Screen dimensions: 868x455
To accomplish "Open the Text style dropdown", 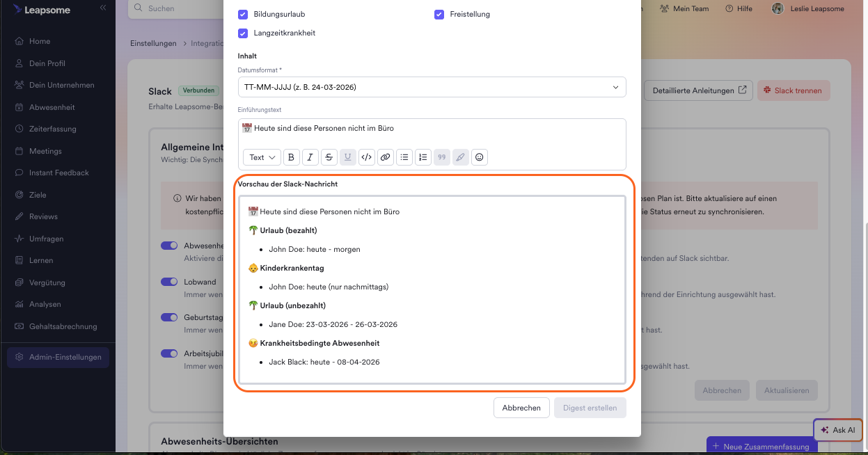I will click(262, 157).
